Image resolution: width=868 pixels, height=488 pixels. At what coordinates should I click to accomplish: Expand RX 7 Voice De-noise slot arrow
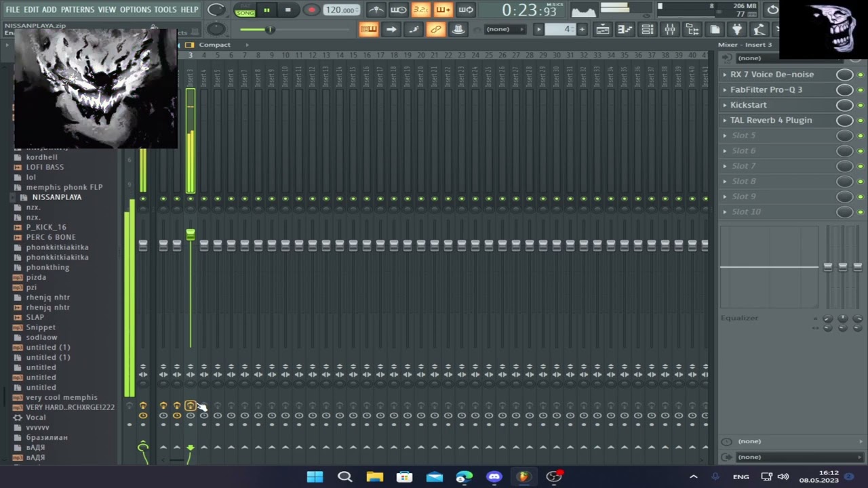coord(725,75)
